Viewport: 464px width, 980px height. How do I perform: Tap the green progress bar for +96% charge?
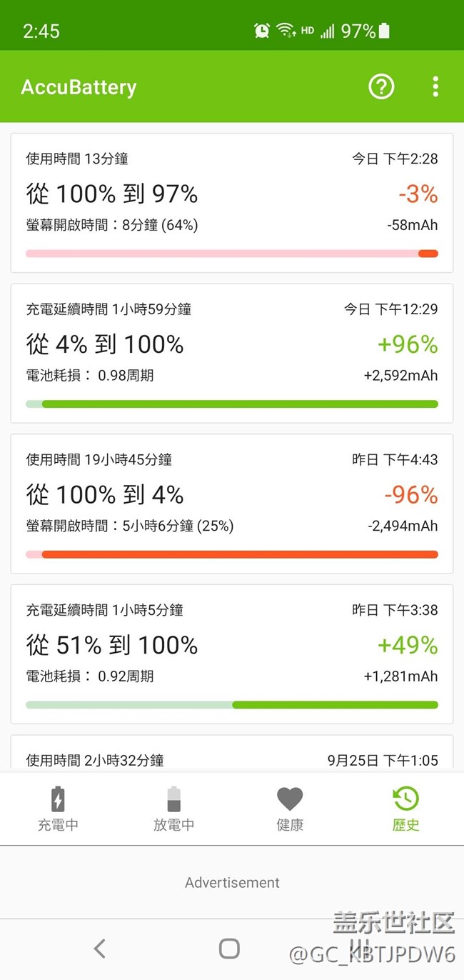point(239,404)
